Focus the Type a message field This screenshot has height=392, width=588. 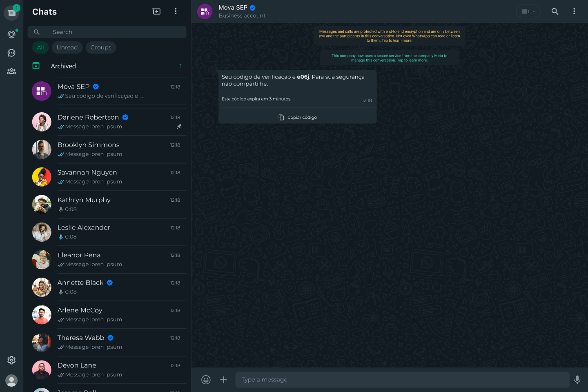(402, 380)
